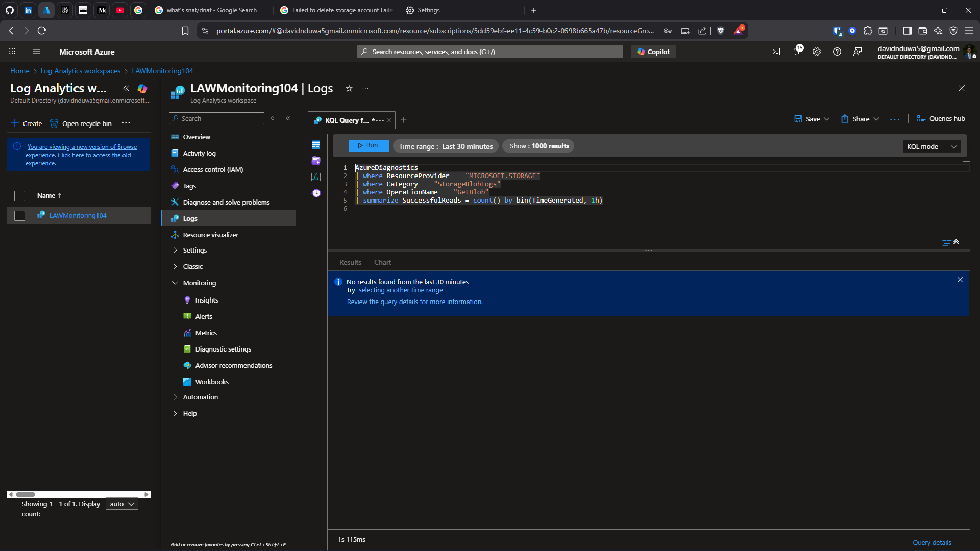Reload the browser page
The height and width of the screenshot is (551, 980).
point(42,31)
